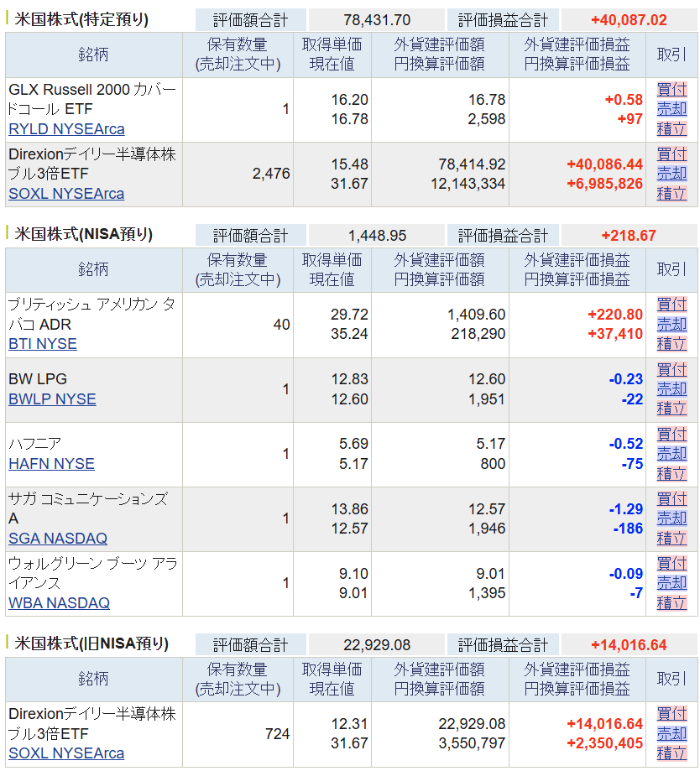The height and width of the screenshot is (771, 700).
Task: Select NISA total profit +218.67
Action: [629, 236]
